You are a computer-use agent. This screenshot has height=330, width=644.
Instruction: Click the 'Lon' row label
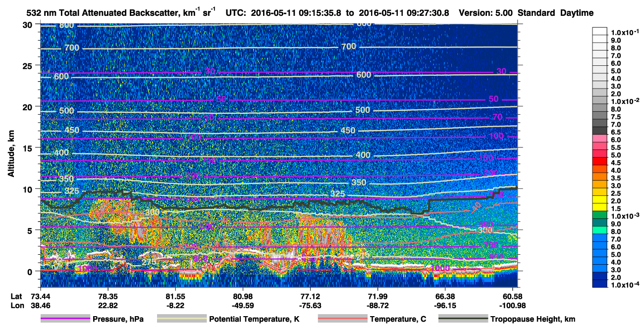(x=17, y=305)
